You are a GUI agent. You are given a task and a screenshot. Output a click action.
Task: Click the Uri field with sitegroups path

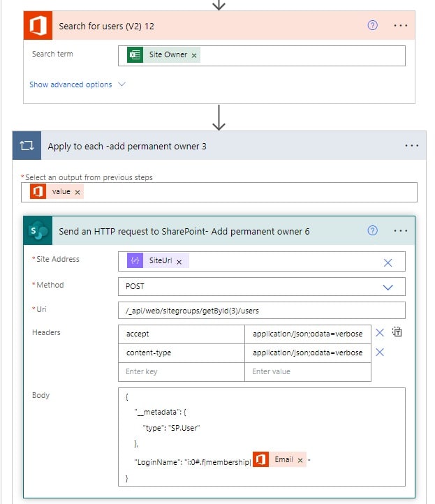[262, 311]
